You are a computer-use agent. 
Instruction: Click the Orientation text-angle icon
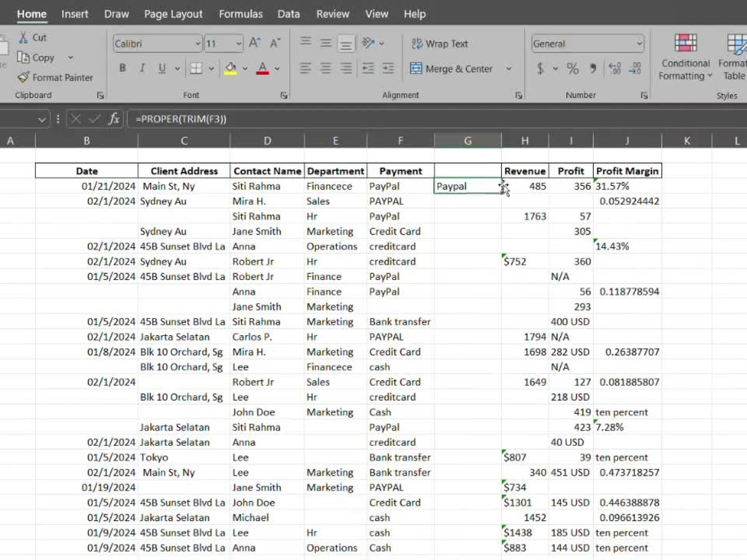pyautogui.click(x=368, y=43)
